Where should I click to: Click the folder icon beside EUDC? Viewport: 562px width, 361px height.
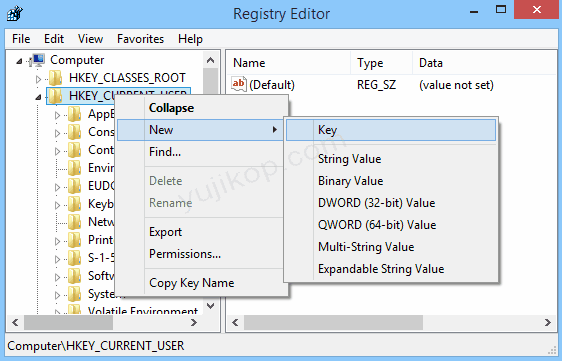75,186
